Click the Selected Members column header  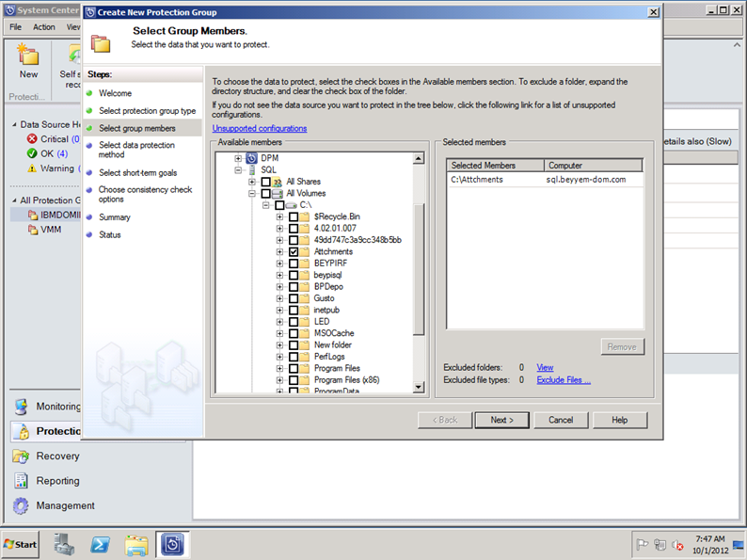(496, 166)
